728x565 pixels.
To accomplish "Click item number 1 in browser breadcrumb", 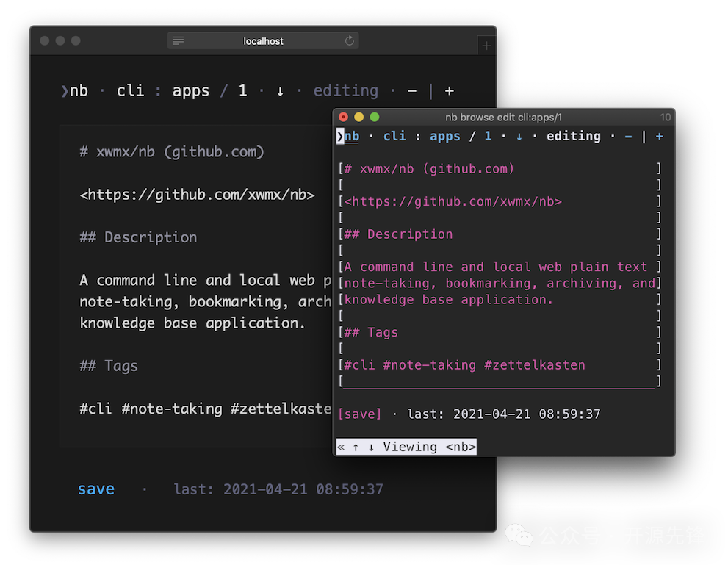I will [243, 90].
